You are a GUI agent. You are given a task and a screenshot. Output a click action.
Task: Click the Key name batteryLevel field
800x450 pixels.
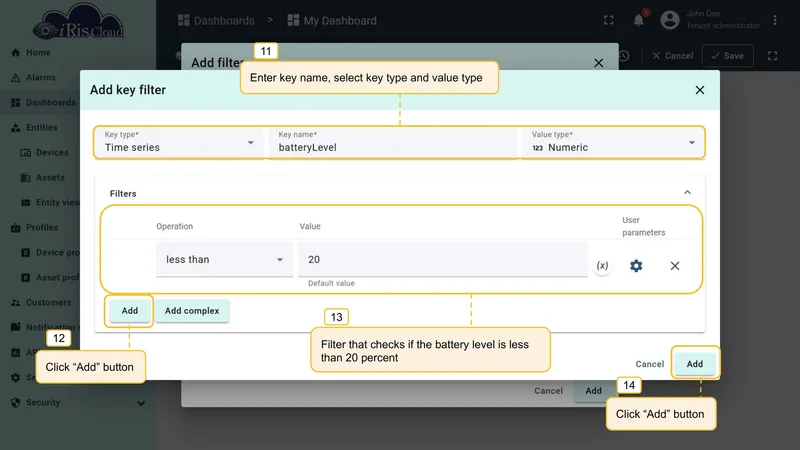click(393, 142)
